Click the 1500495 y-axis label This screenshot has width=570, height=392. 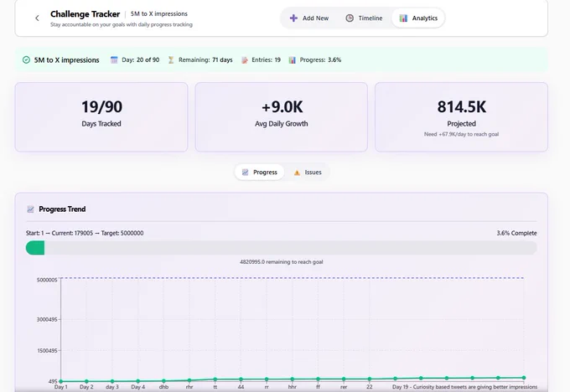[47, 351]
